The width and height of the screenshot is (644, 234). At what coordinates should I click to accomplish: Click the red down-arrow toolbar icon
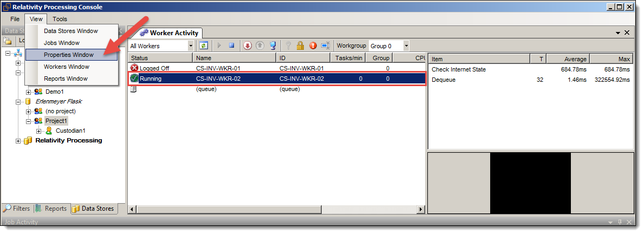click(x=247, y=45)
